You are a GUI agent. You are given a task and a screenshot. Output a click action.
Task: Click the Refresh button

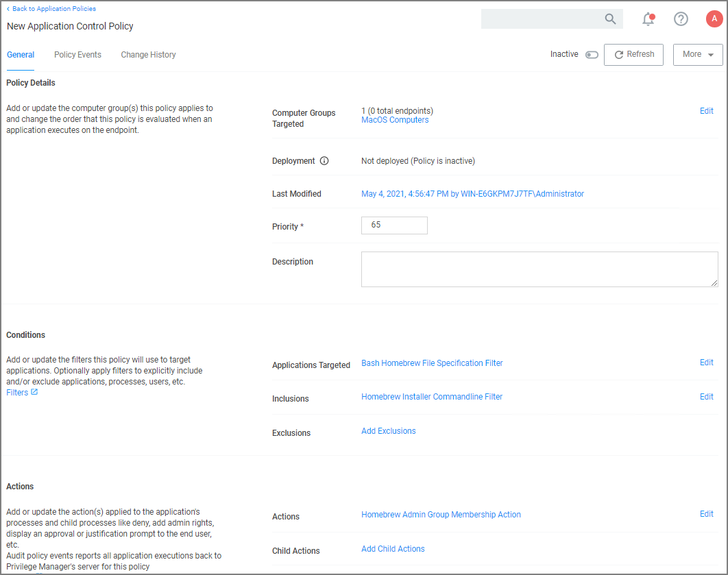[633, 55]
